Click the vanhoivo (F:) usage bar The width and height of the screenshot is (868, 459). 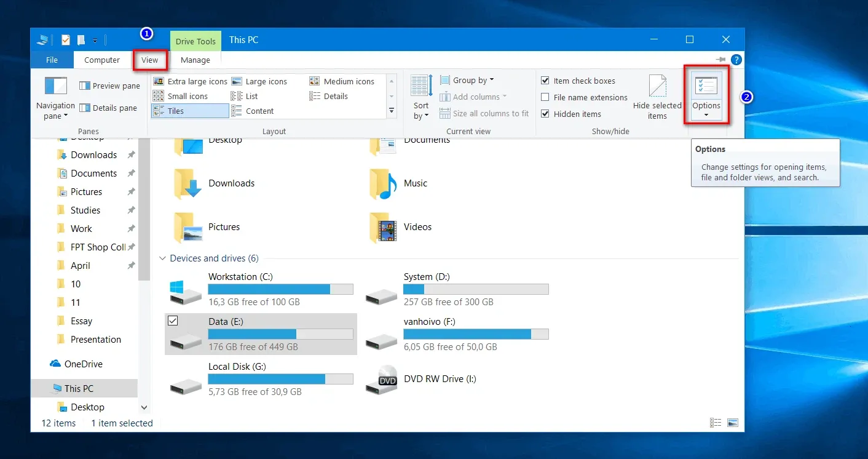click(476, 334)
